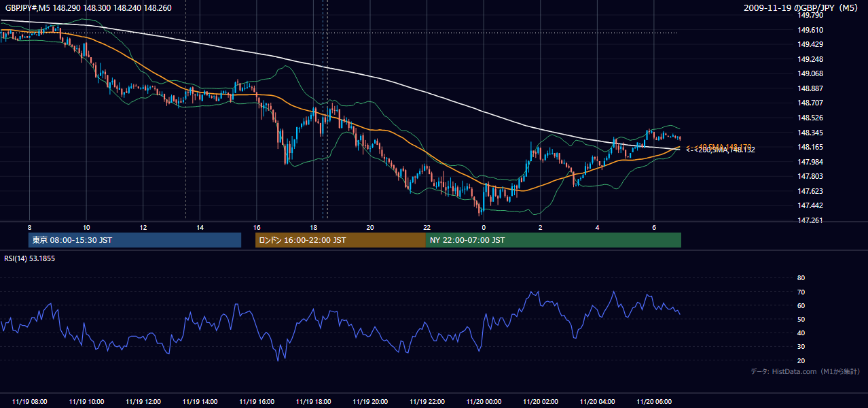The height and width of the screenshot is (408, 868).
Task: Click the 11/20 00:00 date label
Action: click(x=484, y=402)
